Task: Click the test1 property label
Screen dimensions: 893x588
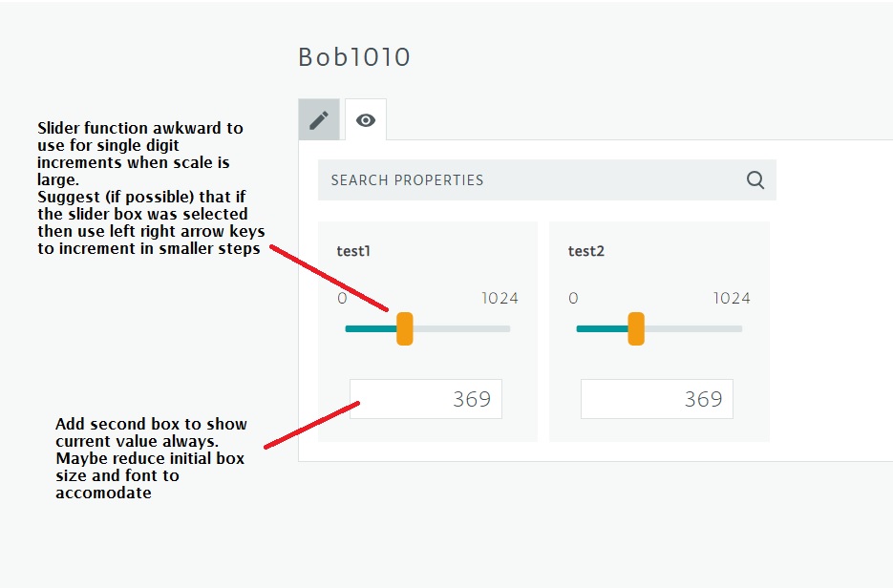Action: 353,250
